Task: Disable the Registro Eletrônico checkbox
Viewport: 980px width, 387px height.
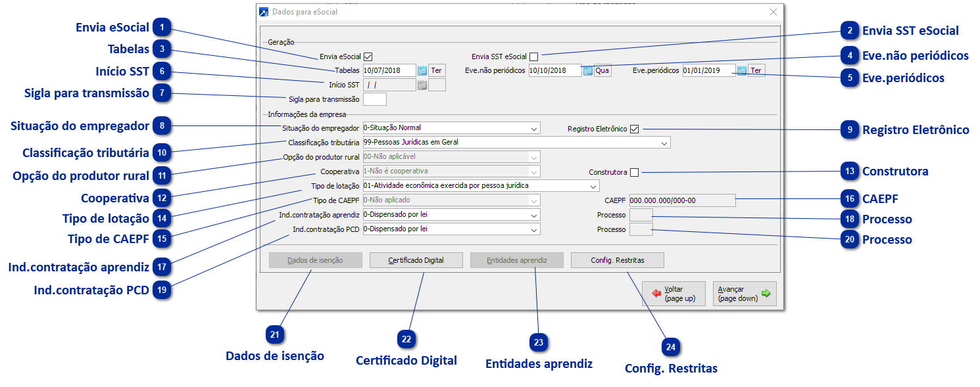Action: (x=633, y=129)
